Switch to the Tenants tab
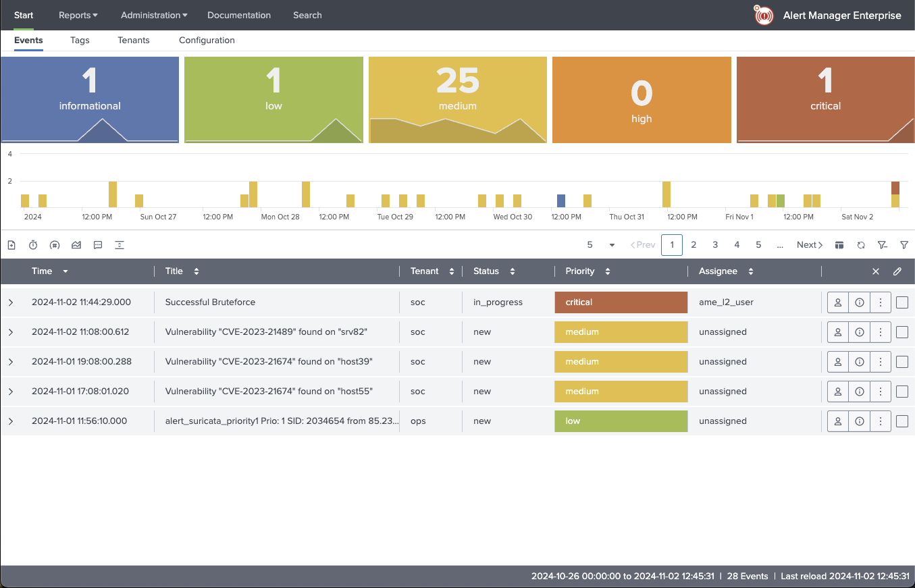Screen dimensions: 915x588 point(134,41)
